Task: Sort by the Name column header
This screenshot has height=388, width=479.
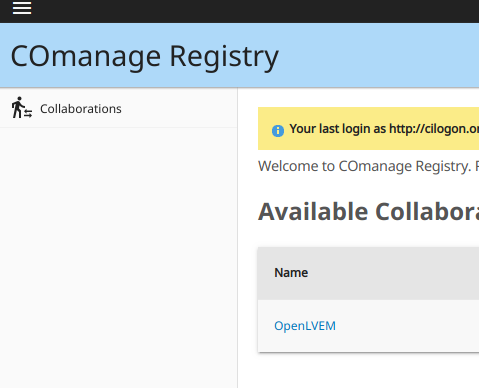Action: pyautogui.click(x=291, y=273)
